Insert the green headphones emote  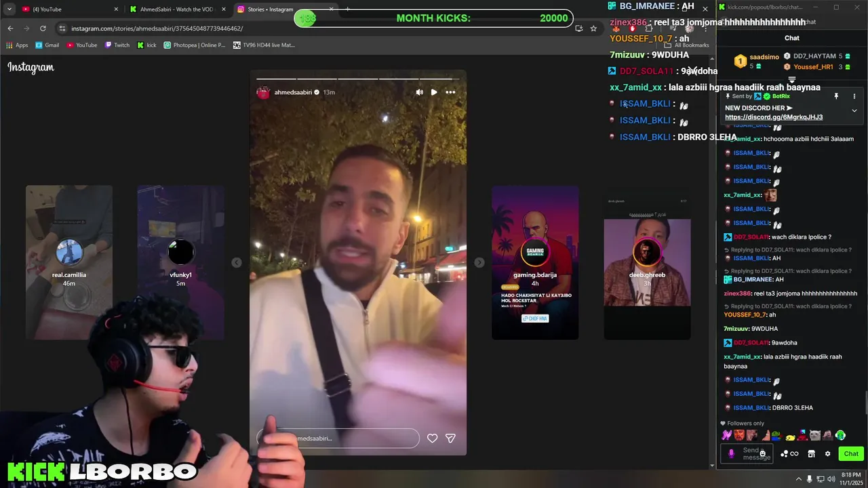[x=840, y=435]
